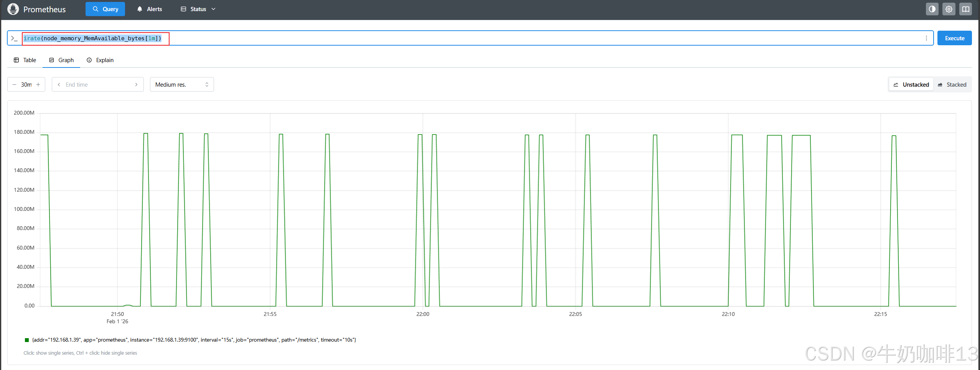This screenshot has height=370, width=980.
Task: Decrease the 30m range with minus
Action: coord(14,85)
